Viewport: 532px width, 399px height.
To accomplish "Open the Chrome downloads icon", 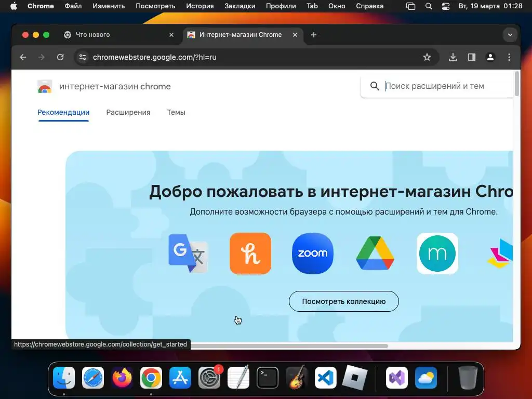I will (x=453, y=57).
